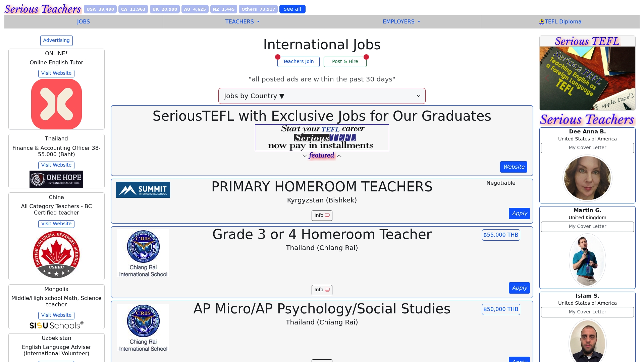Go to the JOBS tab
Screen dimensions: 644x362
(83, 22)
